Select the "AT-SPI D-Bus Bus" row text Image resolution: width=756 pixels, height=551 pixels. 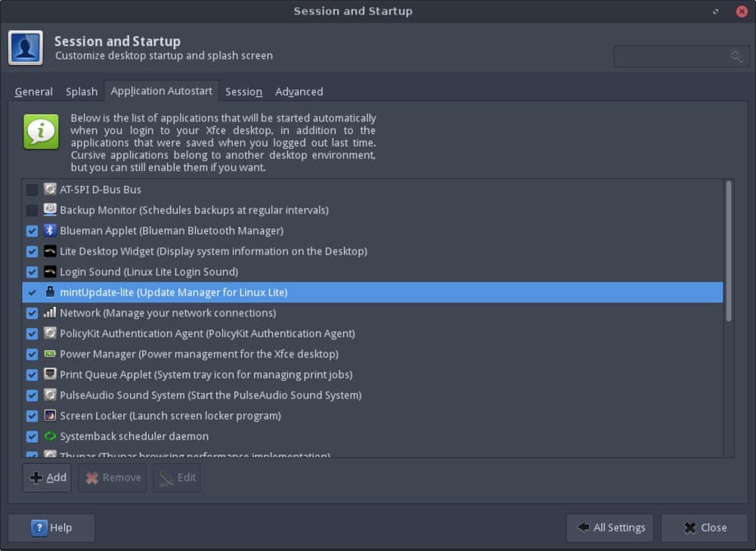click(x=101, y=190)
